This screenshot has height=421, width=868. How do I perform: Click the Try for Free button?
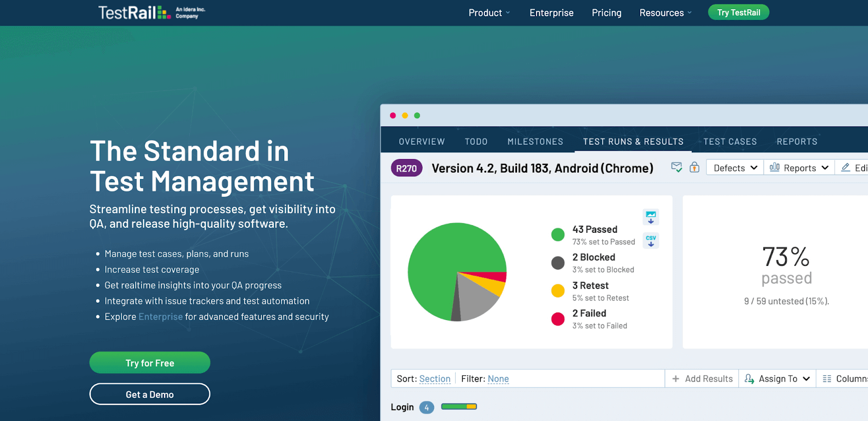coord(150,363)
